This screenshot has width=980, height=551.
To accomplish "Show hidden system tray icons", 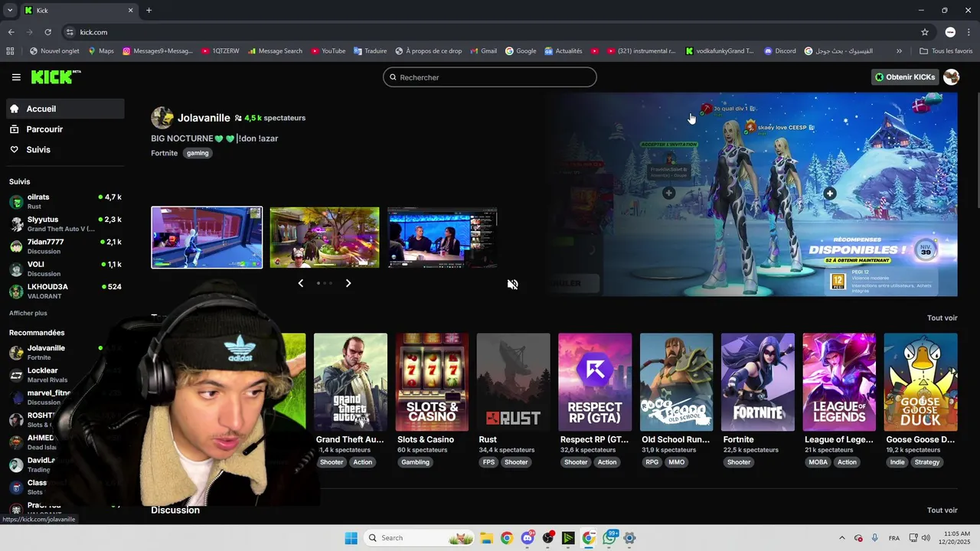I will tap(842, 538).
